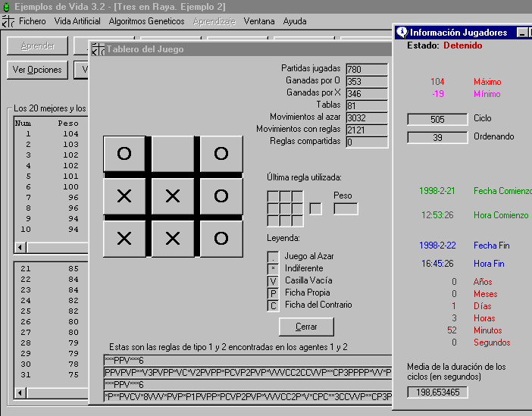Screen dimensions: 532x416
Task: Click the Indiferente legend box
Action: (x=273, y=269)
